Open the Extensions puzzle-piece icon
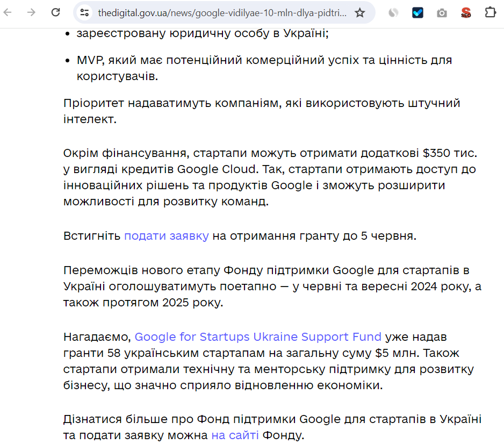504x444 pixels. click(490, 12)
